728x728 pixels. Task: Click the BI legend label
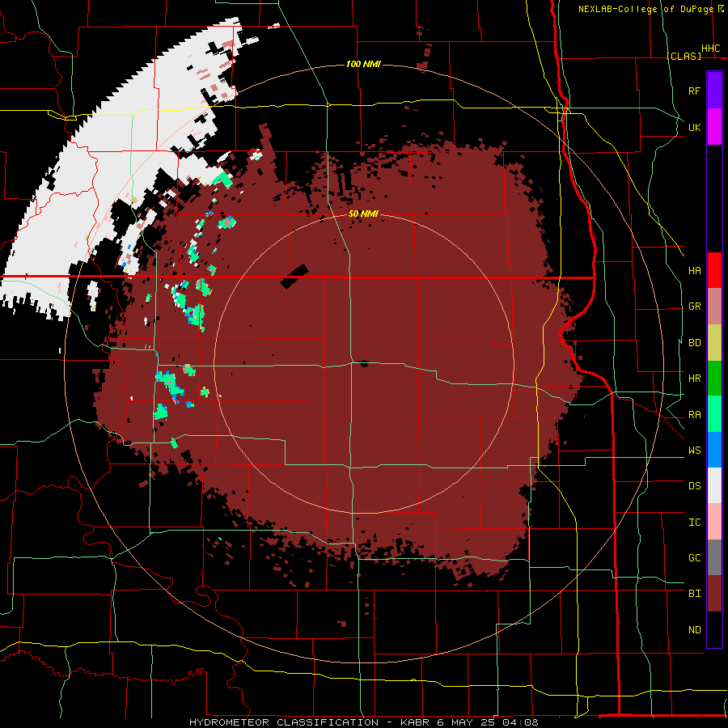click(x=694, y=594)
